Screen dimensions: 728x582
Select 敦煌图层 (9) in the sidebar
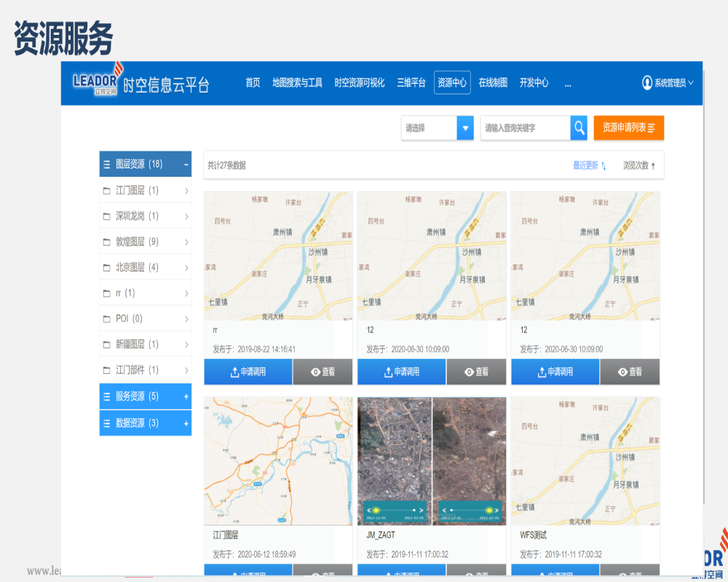[x=137, y=242]
